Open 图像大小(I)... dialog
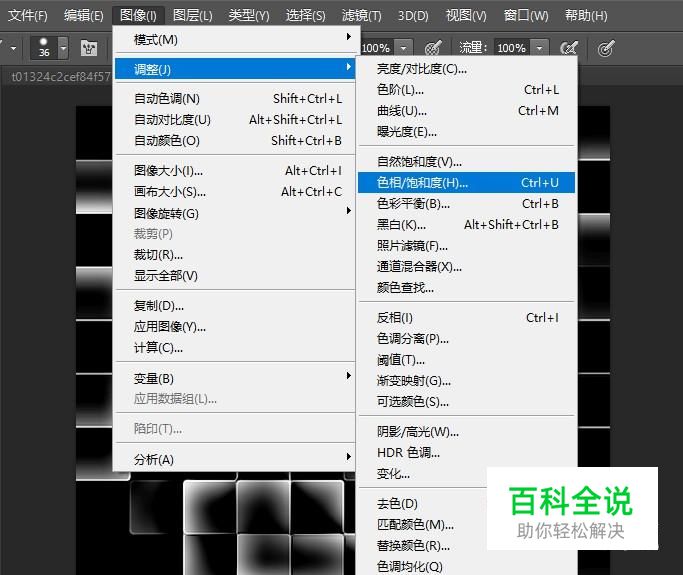This screenshot has height=575, width=683. (235, 170)
